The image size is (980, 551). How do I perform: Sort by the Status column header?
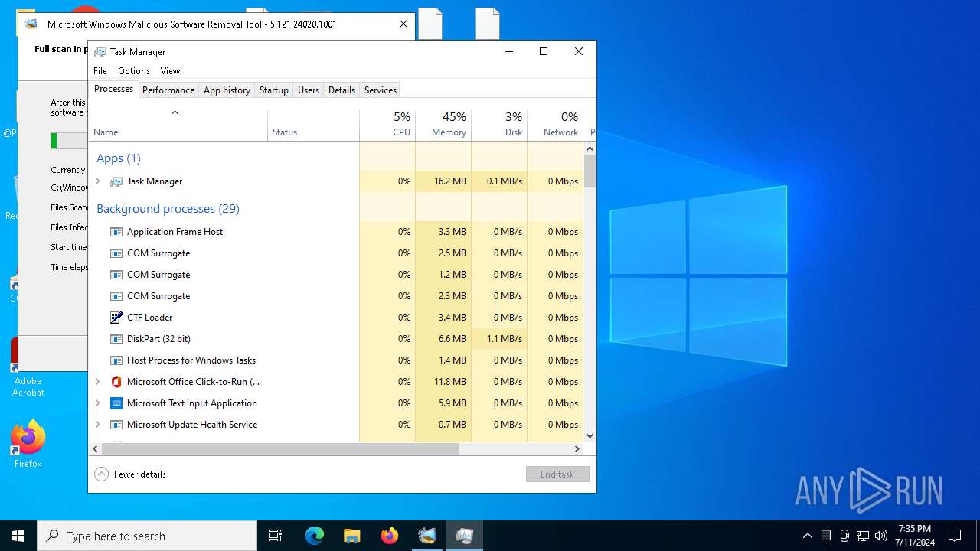[314, 126]
